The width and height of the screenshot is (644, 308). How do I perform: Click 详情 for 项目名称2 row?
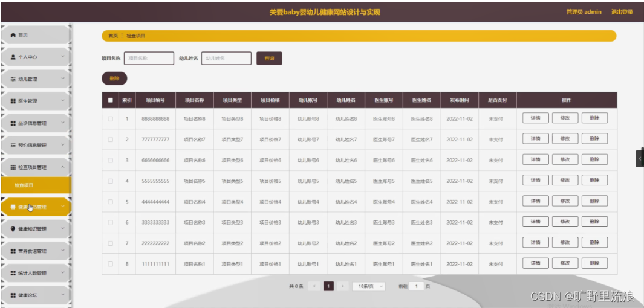pyautogui.click(x=535, y=242)
